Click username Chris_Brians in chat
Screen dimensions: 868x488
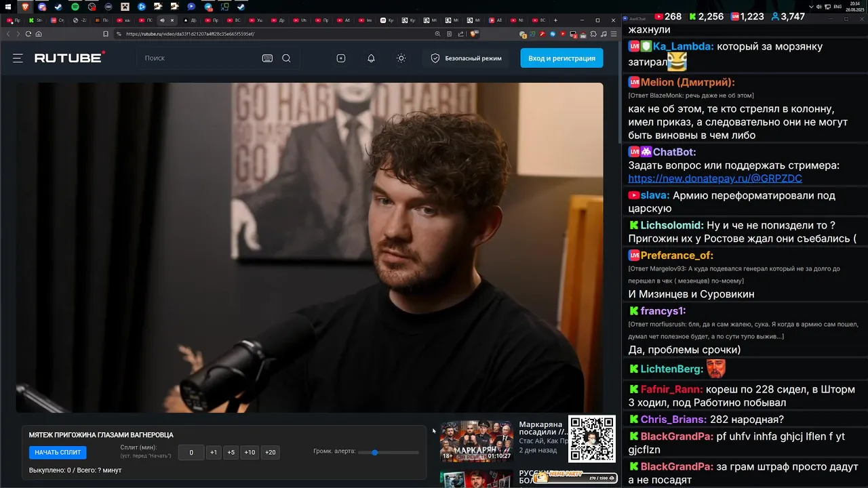[673, 420]
